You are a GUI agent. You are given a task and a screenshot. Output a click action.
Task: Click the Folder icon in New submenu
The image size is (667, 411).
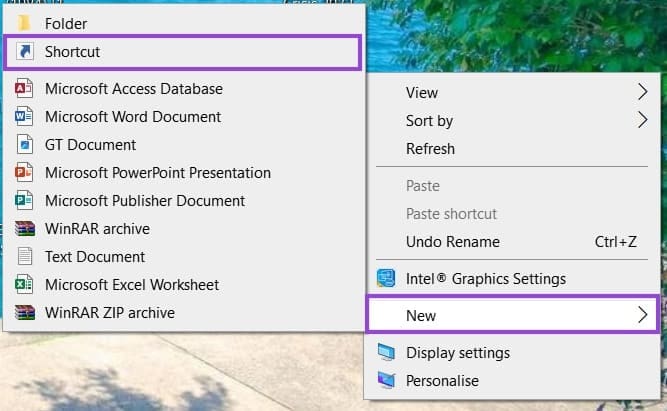click(25, 23)
